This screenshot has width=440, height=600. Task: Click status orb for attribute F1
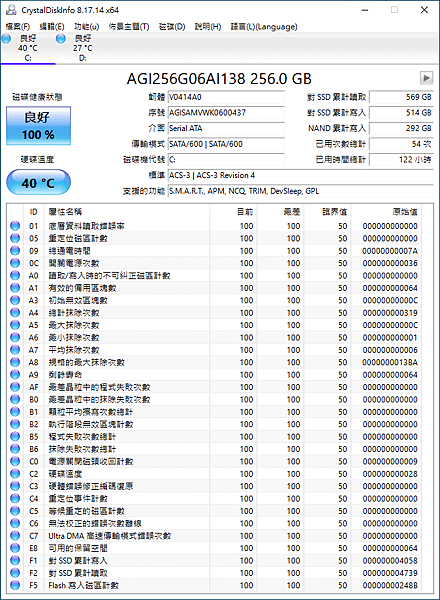click(x=15, y=561)
